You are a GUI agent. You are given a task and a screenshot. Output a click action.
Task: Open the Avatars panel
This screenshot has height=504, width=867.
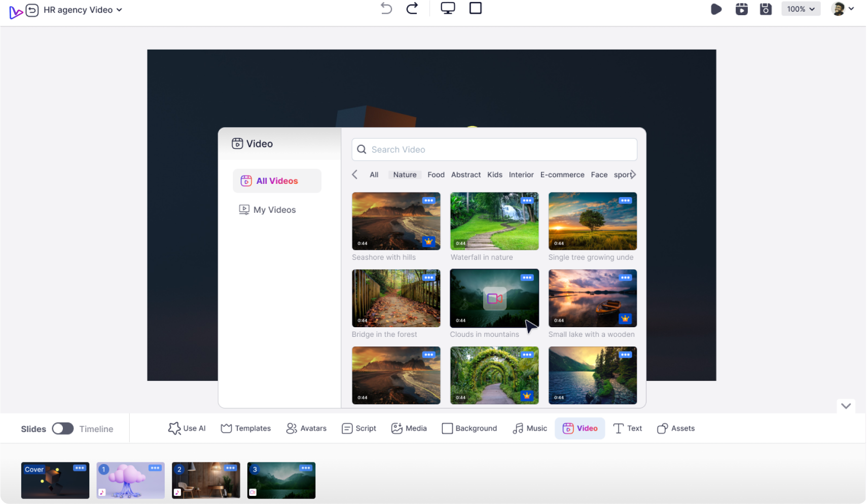pyautogui.click(x=306, y=428)
